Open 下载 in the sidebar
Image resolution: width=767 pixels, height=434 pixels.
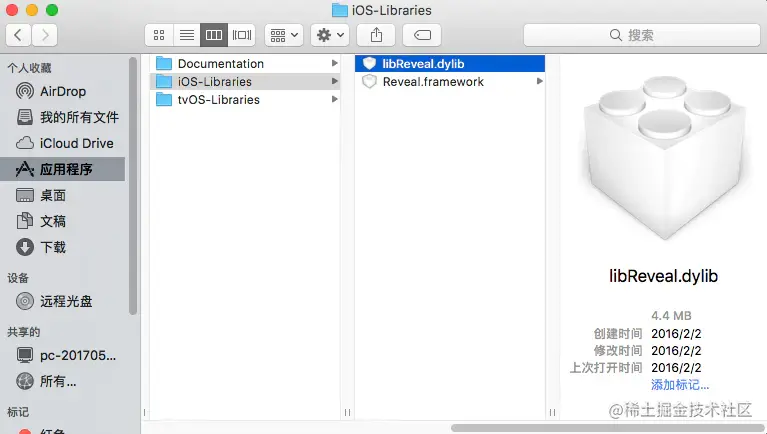[x=63, y=247]
